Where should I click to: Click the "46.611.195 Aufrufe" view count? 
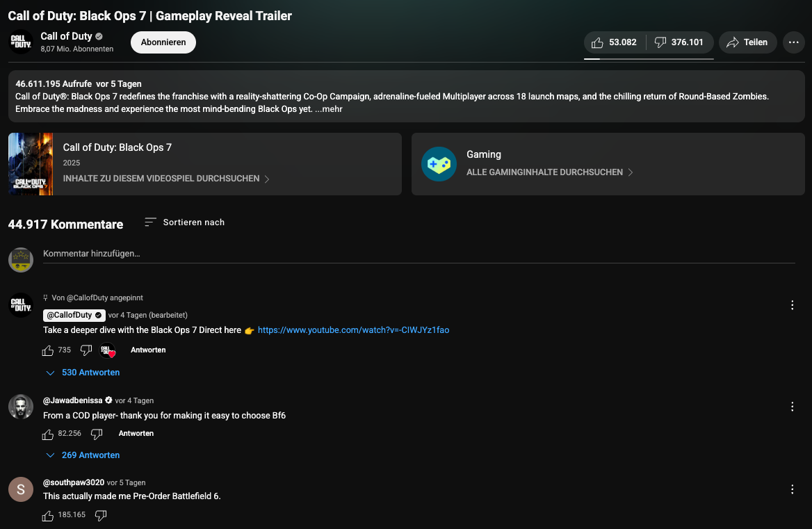(54, 84)
